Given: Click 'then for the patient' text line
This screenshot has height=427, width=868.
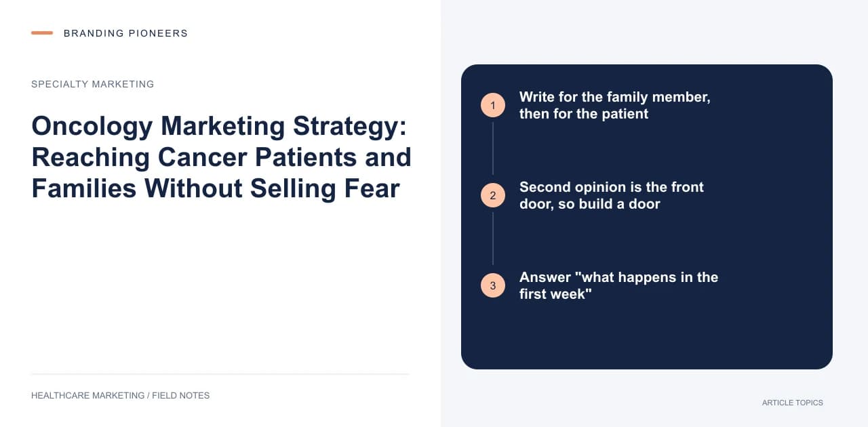Looking at the screenshot, I should point(584,114).
